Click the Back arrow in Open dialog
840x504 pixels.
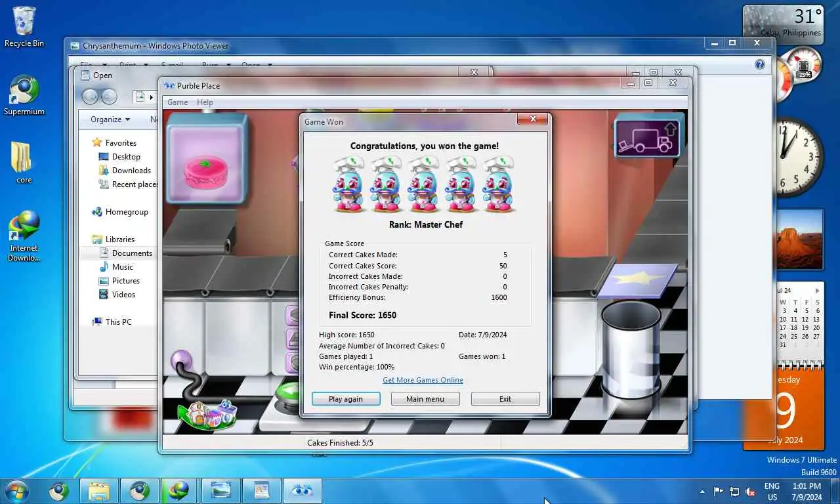(x=91, y=96)
